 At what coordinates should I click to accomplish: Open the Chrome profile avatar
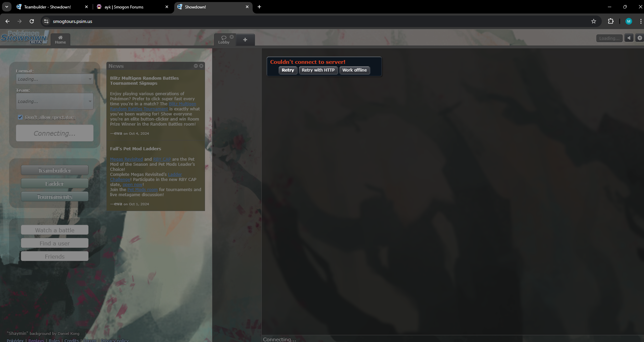[x=629, y=21]
